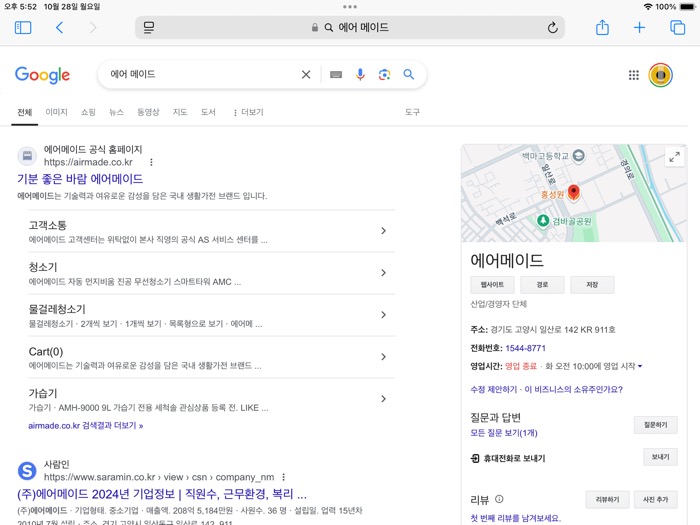This screenshot has width=700, height=525.
Task: Open the 도구 search tools
Action: (412, 112)
